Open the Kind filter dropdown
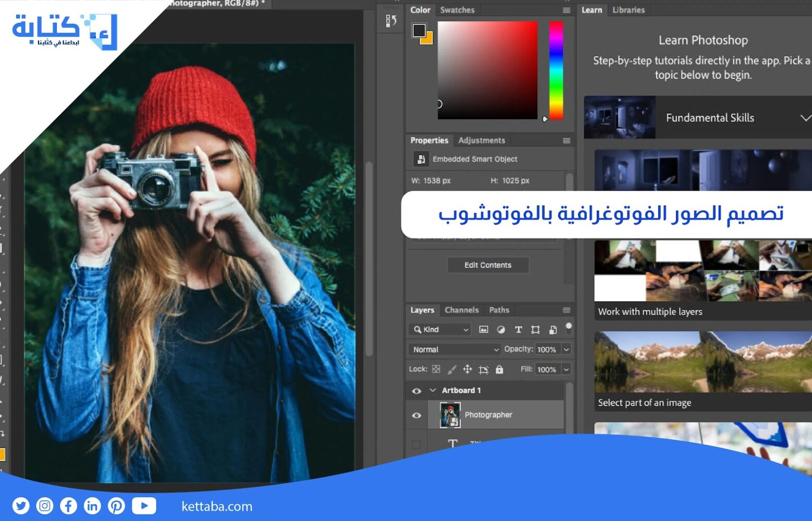The width and height of the screenshot is (812, 521). pyautogui.click(x=440, y=329)
